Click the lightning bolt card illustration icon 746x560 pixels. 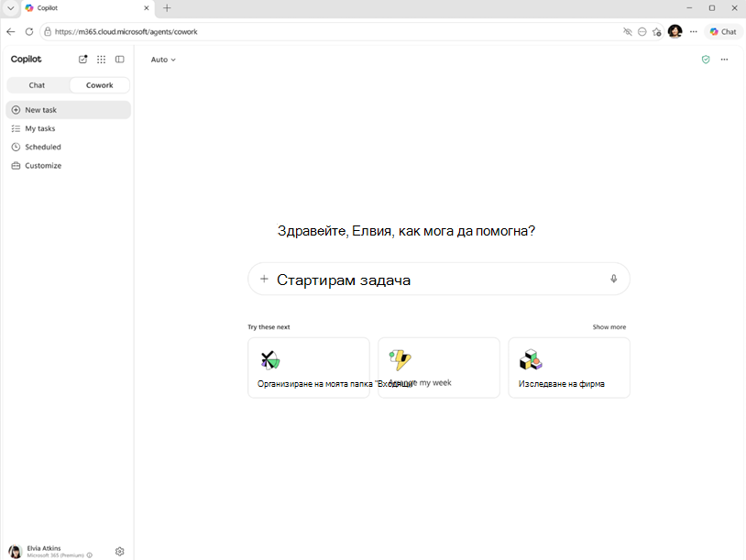[400, 360]
